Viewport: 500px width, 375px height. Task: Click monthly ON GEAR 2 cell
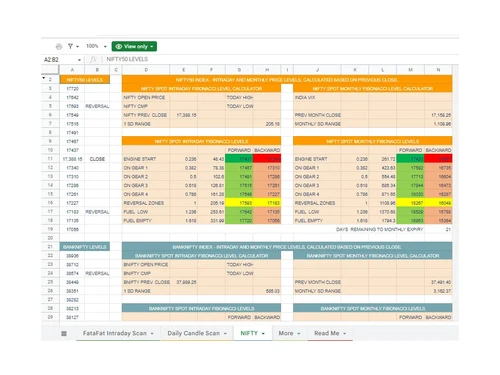pos(317,177)
